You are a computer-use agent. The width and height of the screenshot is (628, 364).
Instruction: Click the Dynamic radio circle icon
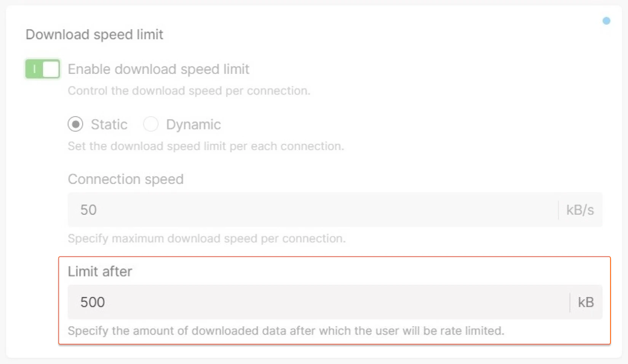coord(151,124)
